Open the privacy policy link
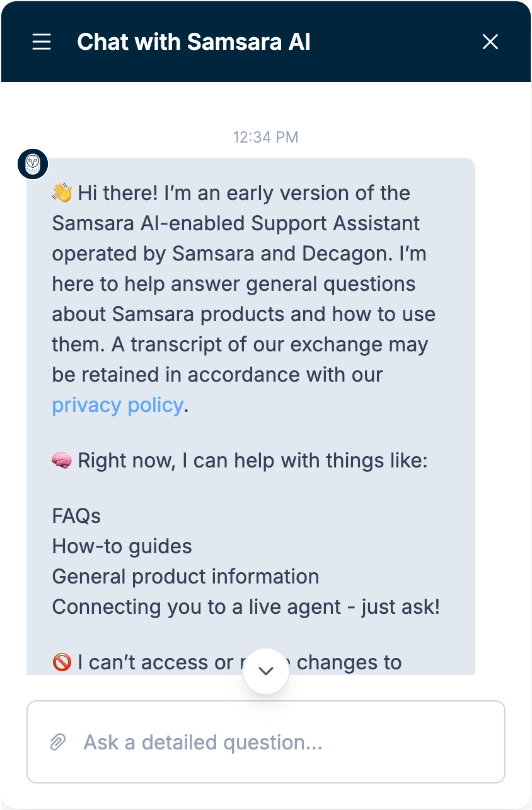 click(x=117, y=405)
